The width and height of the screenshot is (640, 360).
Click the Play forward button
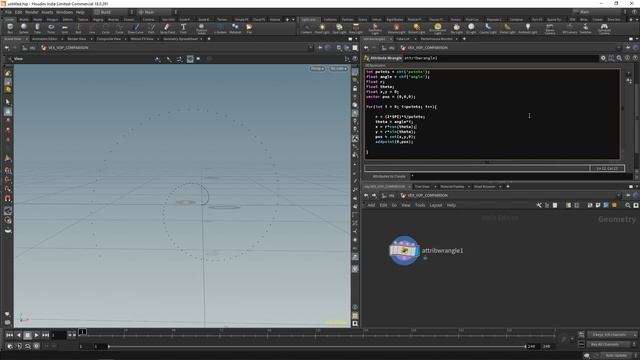point(36,335)
